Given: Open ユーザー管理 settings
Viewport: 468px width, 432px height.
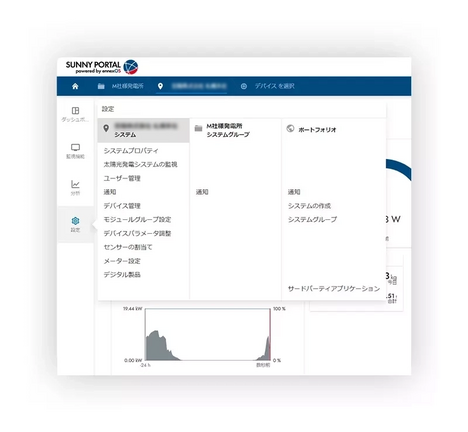Looking at the screenshot, I should pyautogui.click(x=122, y=178).
